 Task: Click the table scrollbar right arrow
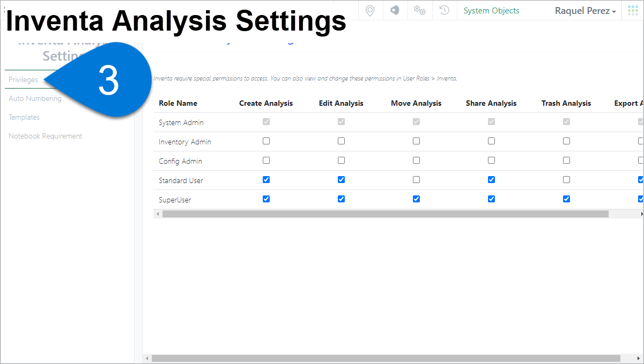pyautogui.click(x=641, y=214)
